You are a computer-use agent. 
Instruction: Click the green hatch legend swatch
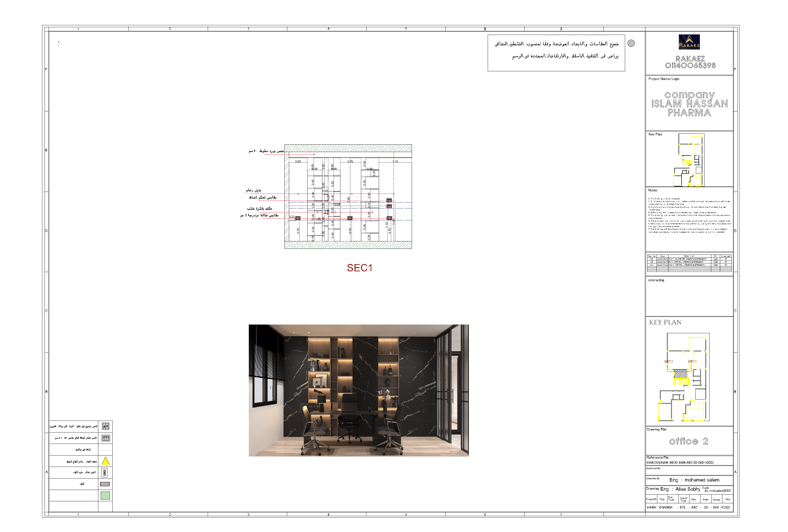[x=105, y=496]
